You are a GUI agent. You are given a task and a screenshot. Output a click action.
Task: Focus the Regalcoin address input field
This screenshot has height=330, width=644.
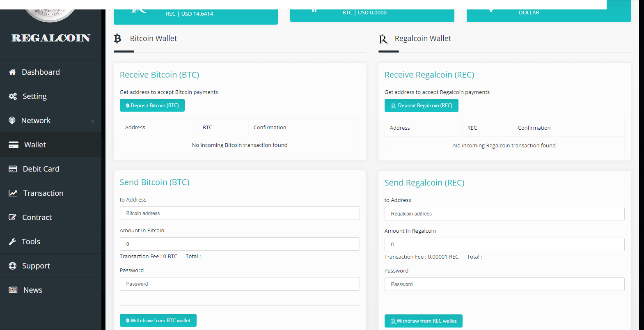504,214
